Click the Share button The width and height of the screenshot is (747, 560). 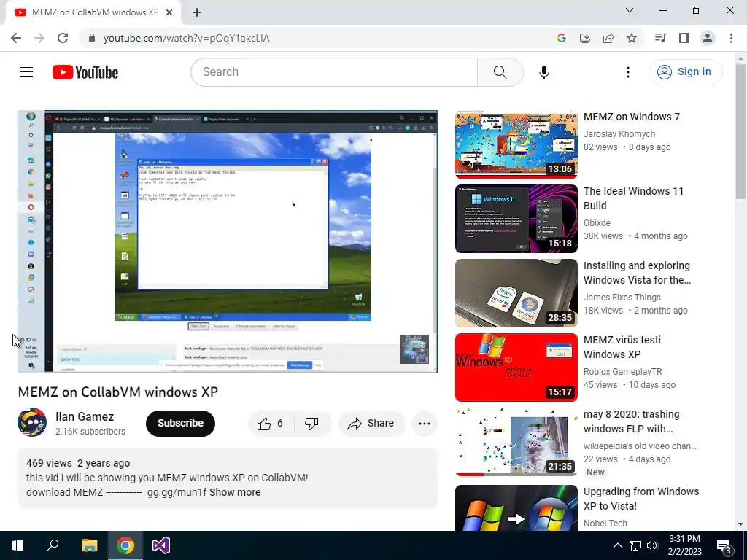[371, 424]
